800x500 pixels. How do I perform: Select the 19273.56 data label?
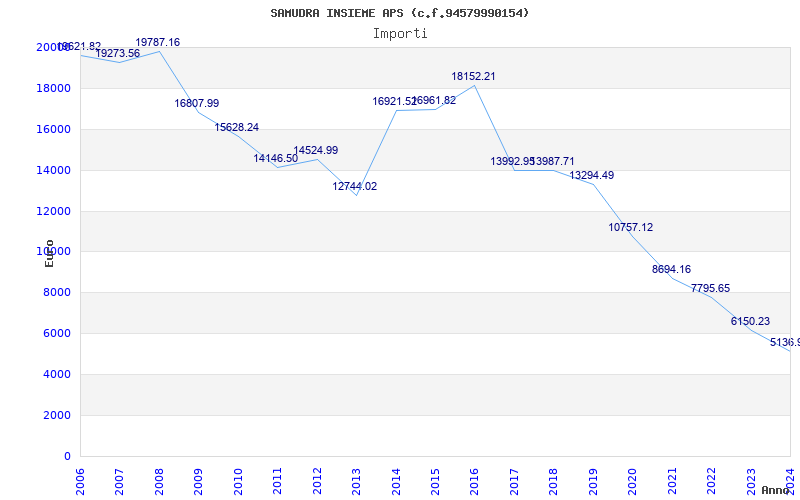click(118, 53)
